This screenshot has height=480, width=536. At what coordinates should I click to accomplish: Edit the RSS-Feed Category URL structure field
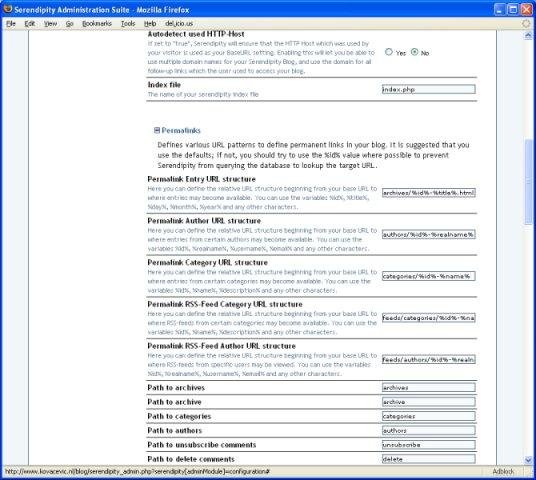pos(429,318)
